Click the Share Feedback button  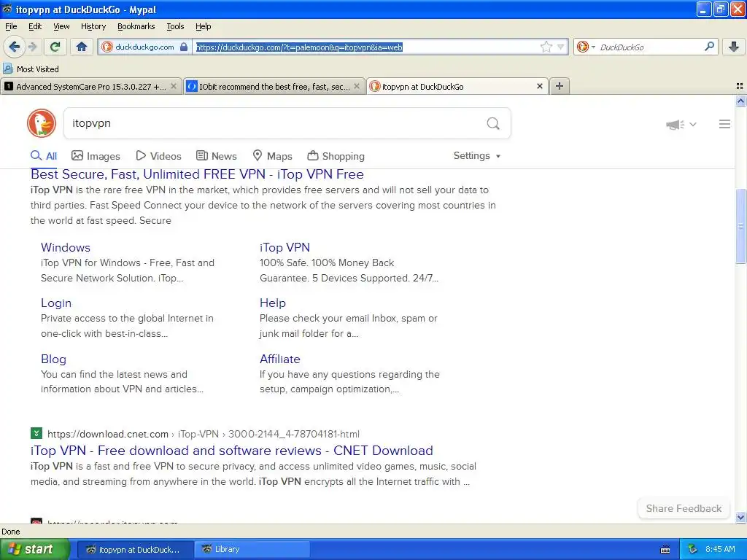pyautogui.click(x=684, y=508)
